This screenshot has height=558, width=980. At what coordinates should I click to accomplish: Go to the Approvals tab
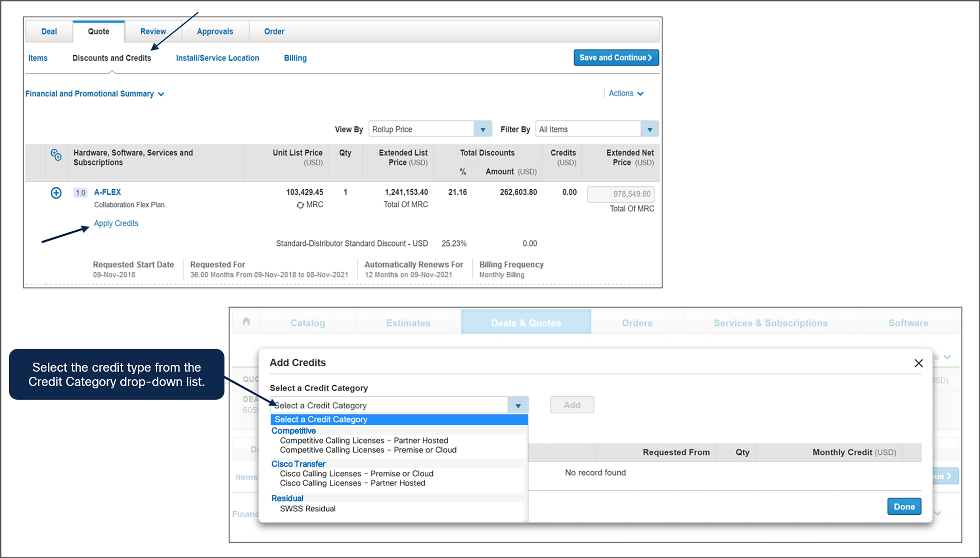tap(215, 32)
